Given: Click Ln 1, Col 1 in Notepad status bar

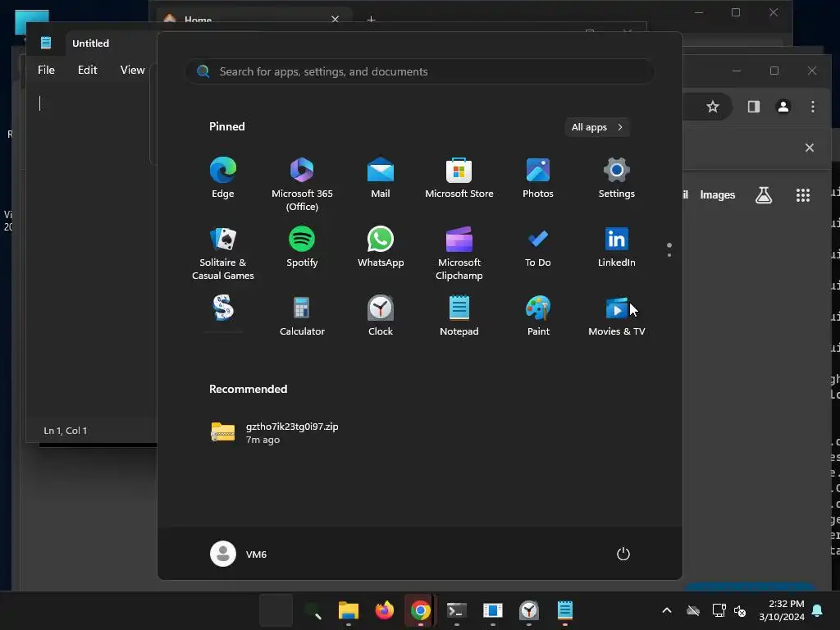Looking at the screenshot, I should pos(66,430).
